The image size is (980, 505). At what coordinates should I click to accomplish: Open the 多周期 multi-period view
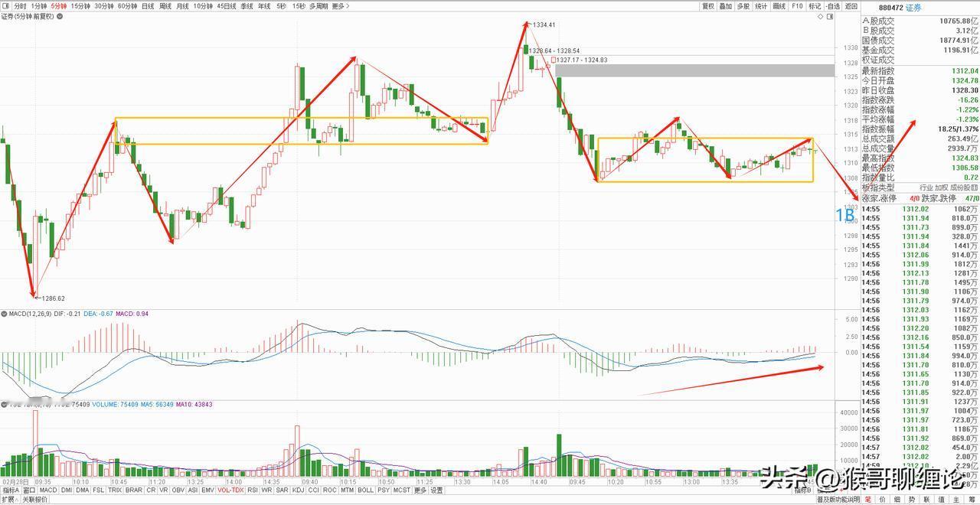coord(318,6)
